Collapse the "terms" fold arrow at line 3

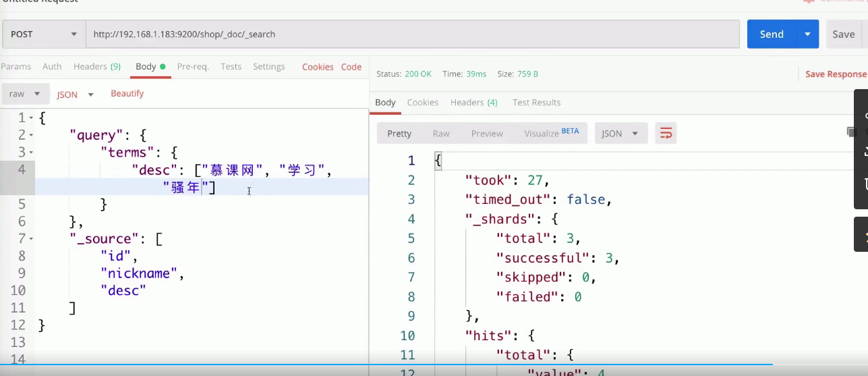click(31, 153)
